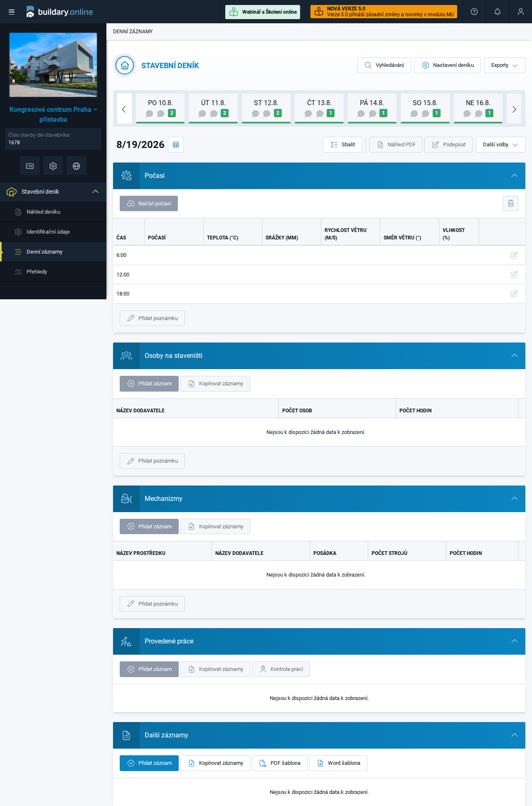Collapse the Osoby na staveništi section
Screen dimensions: 532x806
coord(515,356)
